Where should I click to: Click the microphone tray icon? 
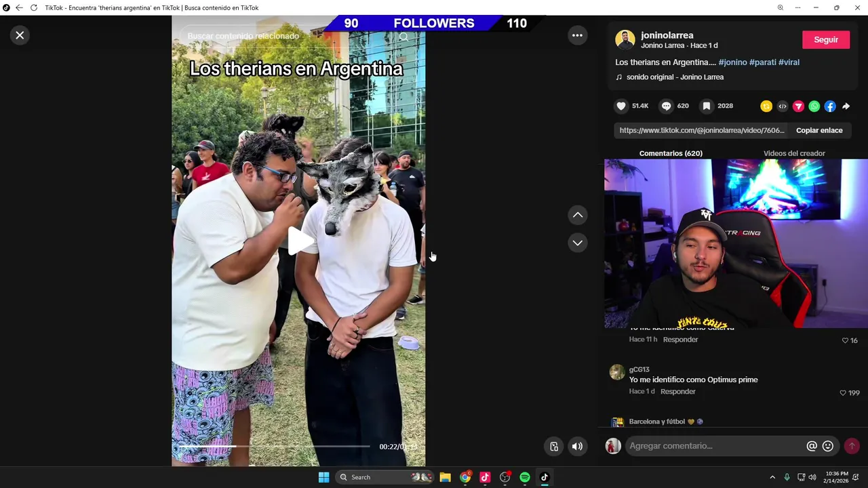click(787, 477)
